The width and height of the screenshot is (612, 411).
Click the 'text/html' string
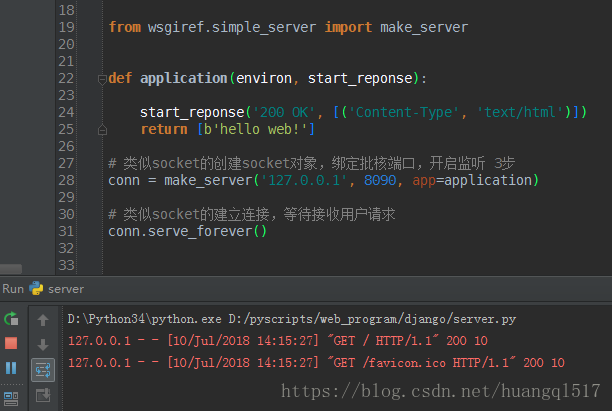tap(519, 112)
